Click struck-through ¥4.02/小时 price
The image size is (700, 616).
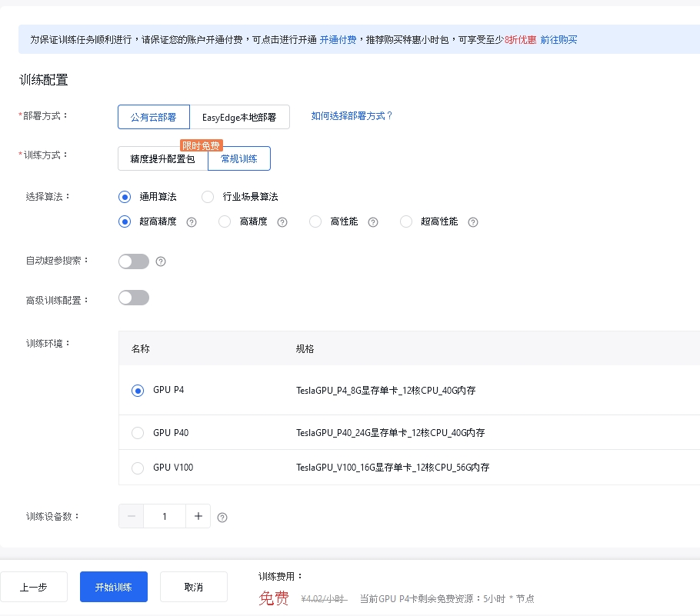tap(324, 599)
